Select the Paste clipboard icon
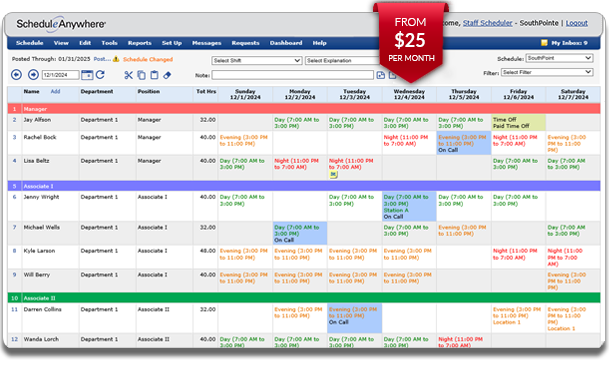 pos(154,75)
